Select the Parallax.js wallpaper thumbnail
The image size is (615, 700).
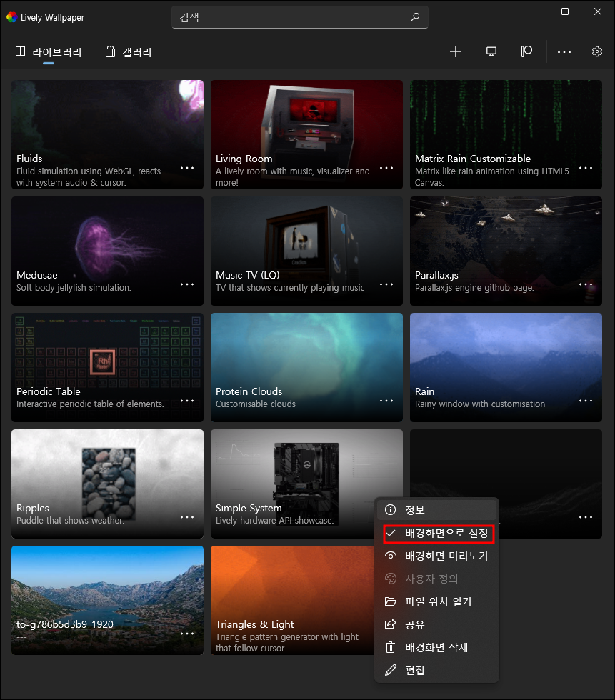pos(506,251)
